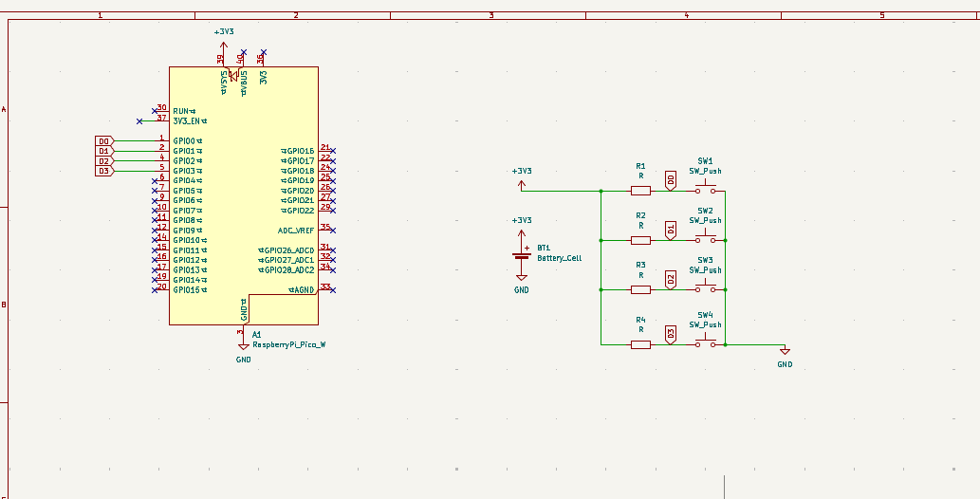Click the D1 label next to R2
980x499 pixels.
pyautogui.click(x=671, y=230)
